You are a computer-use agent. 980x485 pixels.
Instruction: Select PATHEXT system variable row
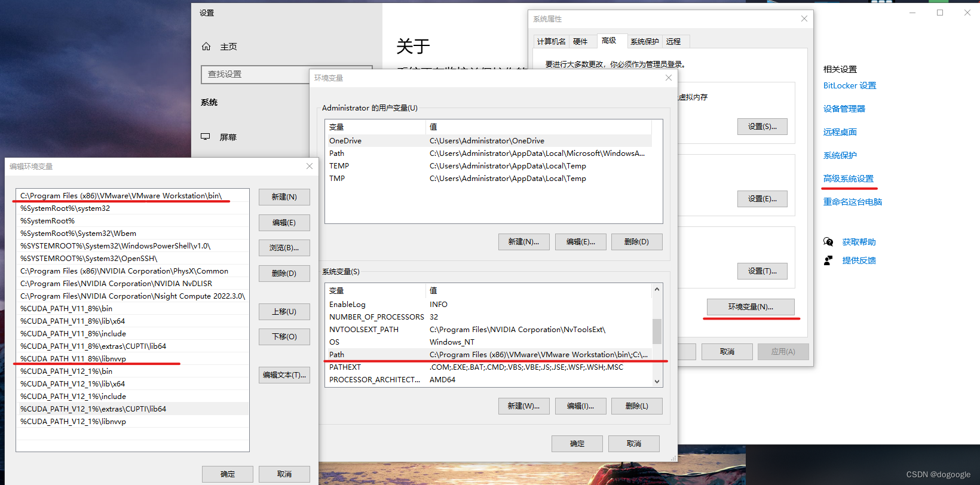click(x=489, y=367)
